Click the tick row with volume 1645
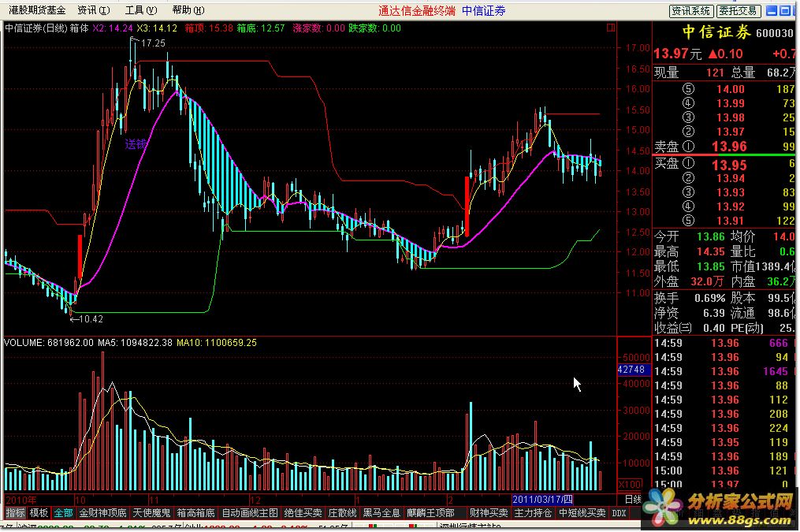The image size is (800, 532). (724, 371)
